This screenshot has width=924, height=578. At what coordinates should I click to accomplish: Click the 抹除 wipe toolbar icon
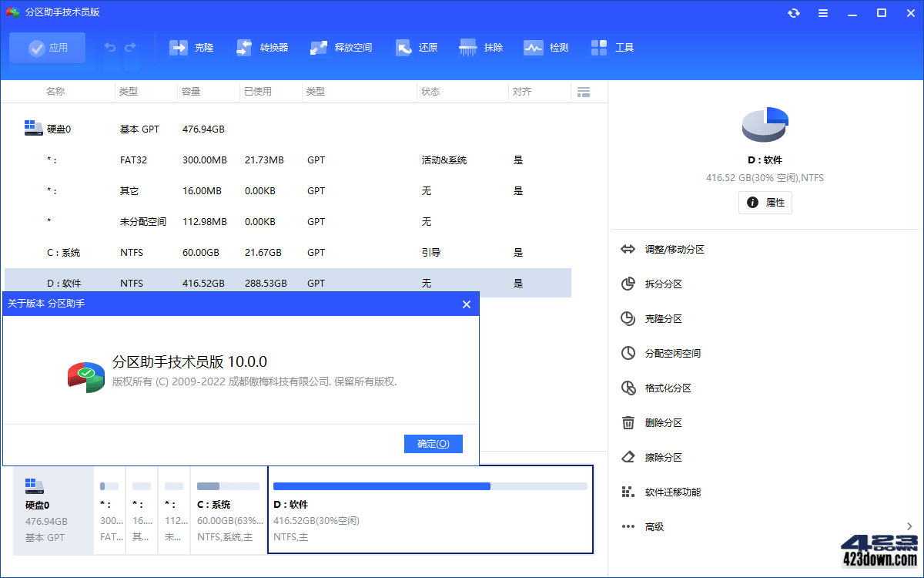[x=481, y=47]
